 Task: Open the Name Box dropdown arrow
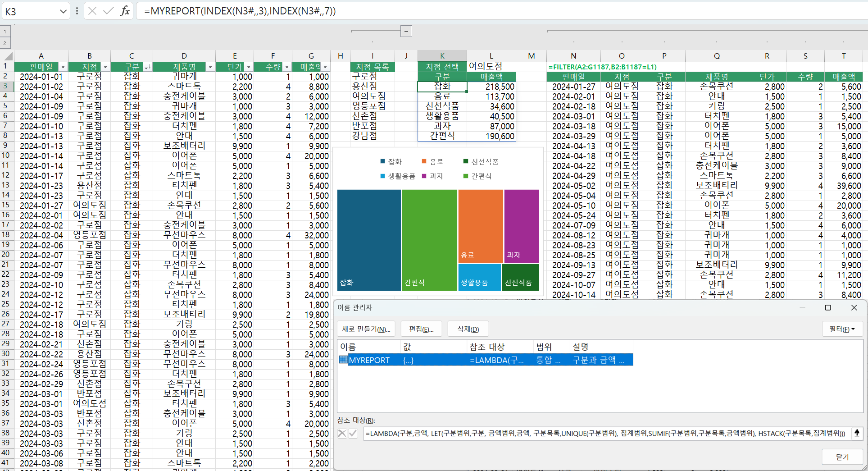pyautogui.click(x=63, y=11)
